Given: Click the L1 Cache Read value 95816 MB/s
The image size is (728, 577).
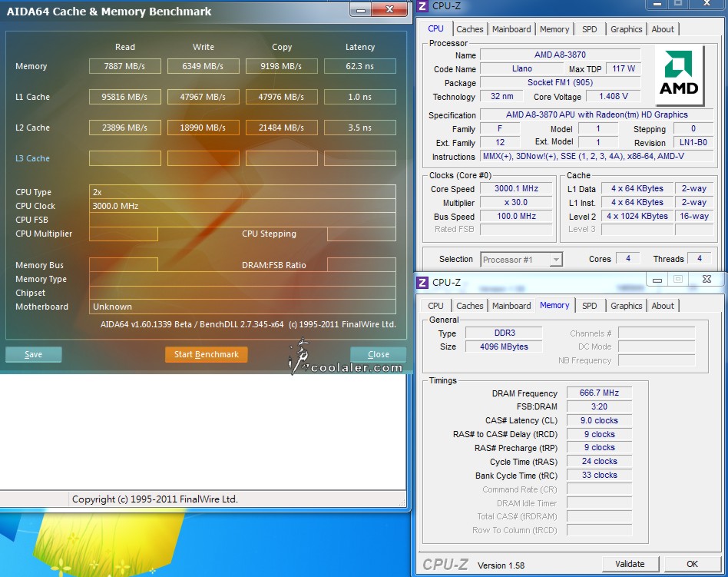Looking at the screenshot, I should [x=125, y=97].
